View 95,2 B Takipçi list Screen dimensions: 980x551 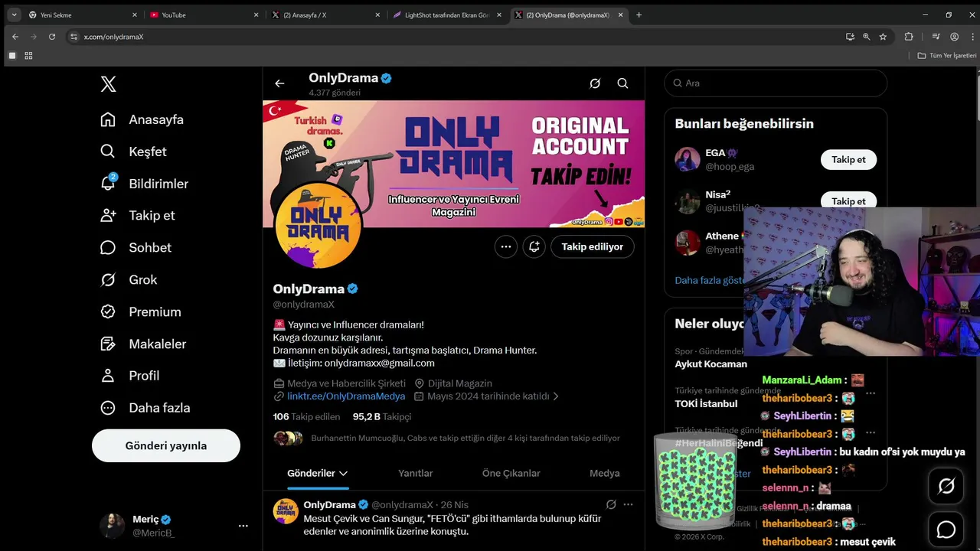(382, 416)
